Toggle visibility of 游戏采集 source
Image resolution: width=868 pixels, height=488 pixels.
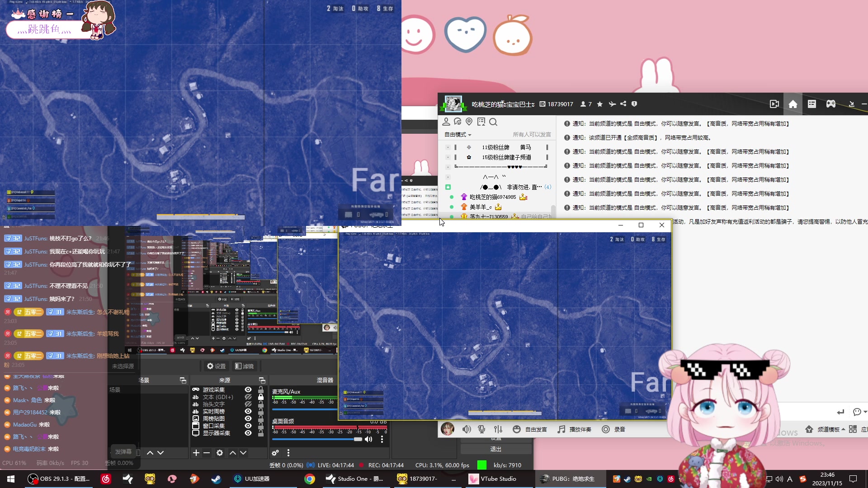click(248, 389)
